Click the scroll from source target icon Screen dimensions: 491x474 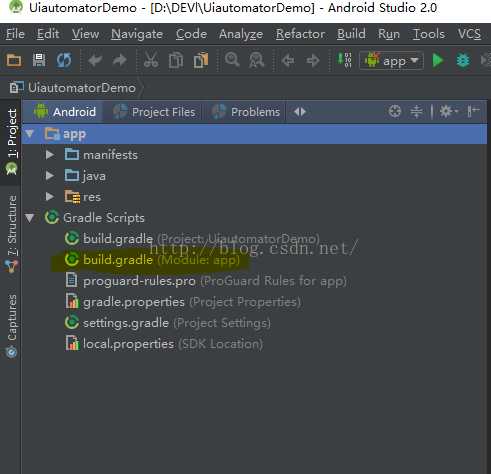tap(395, 111)
